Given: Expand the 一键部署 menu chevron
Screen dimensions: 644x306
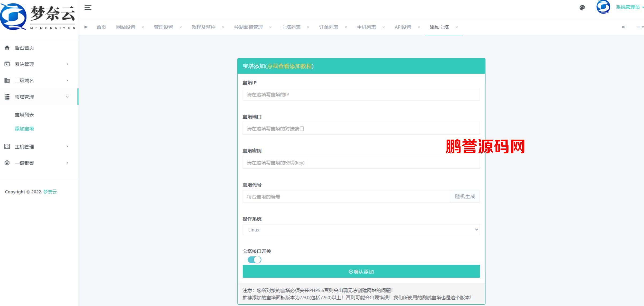Looking at the screenshot, I should [x=67, y=163].
